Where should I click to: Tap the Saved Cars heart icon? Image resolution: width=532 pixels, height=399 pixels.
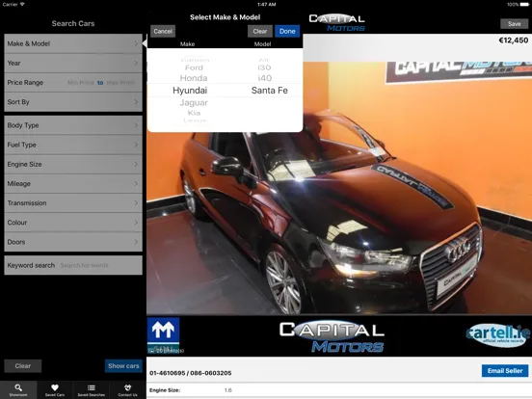click(x=55, y=387)
